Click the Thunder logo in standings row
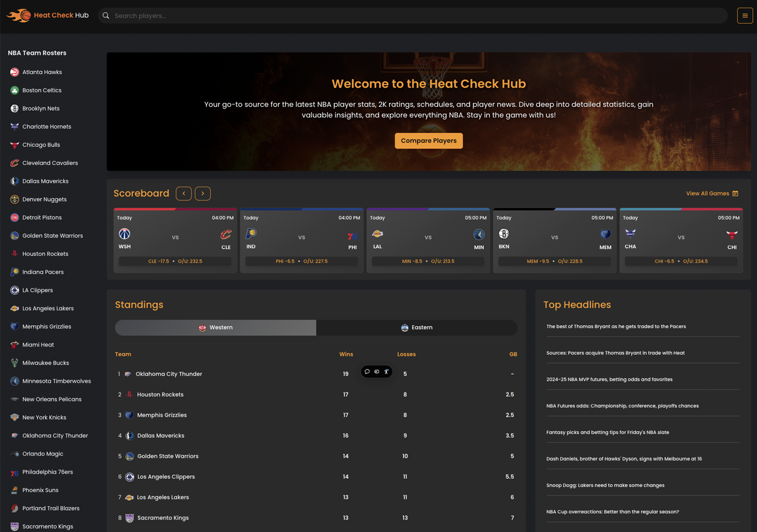The height and width of the screenshot is (532, 757). tap(128, 374)
